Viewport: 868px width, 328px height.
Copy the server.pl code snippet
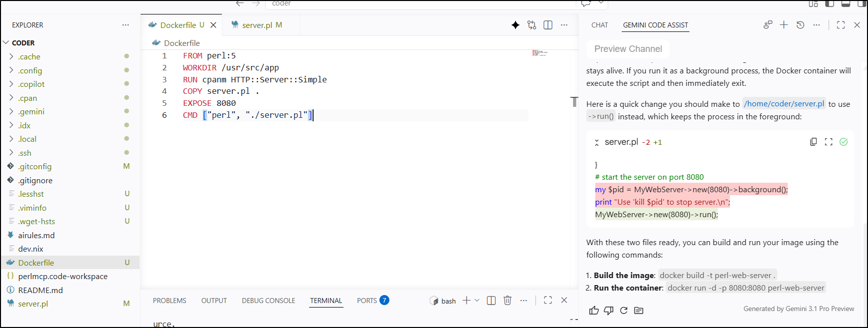[x=813, y=142]
